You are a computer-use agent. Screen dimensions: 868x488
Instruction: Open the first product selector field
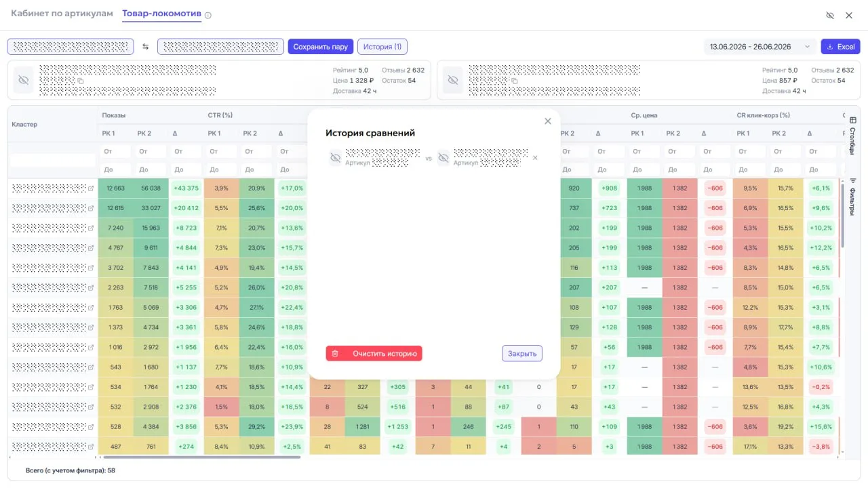[x=71, y=47]
